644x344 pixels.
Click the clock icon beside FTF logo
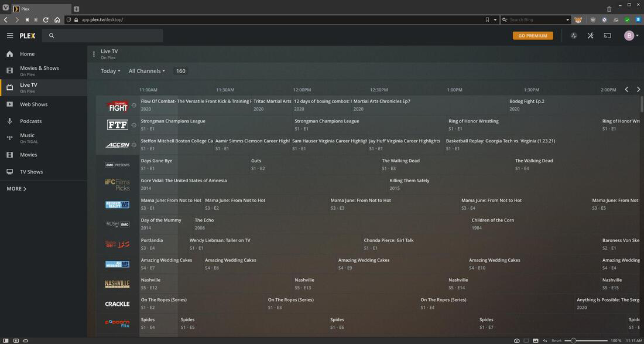[x=134, y=125]
